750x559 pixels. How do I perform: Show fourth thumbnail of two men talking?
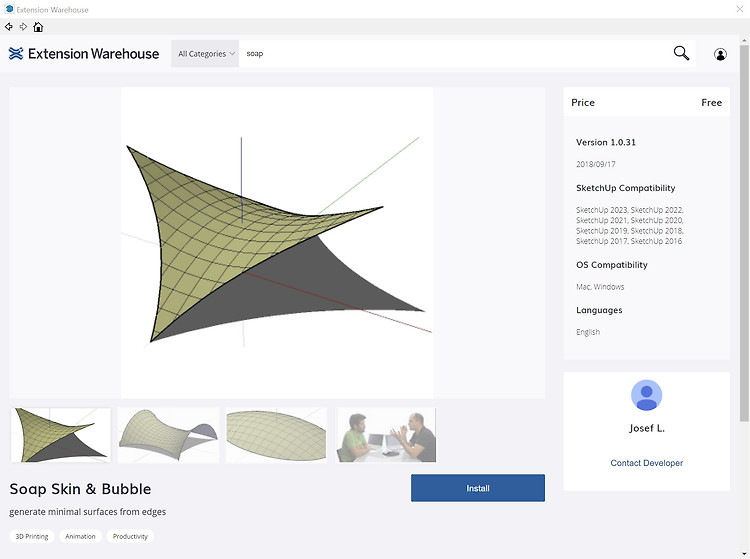click(x=386, y=435)
